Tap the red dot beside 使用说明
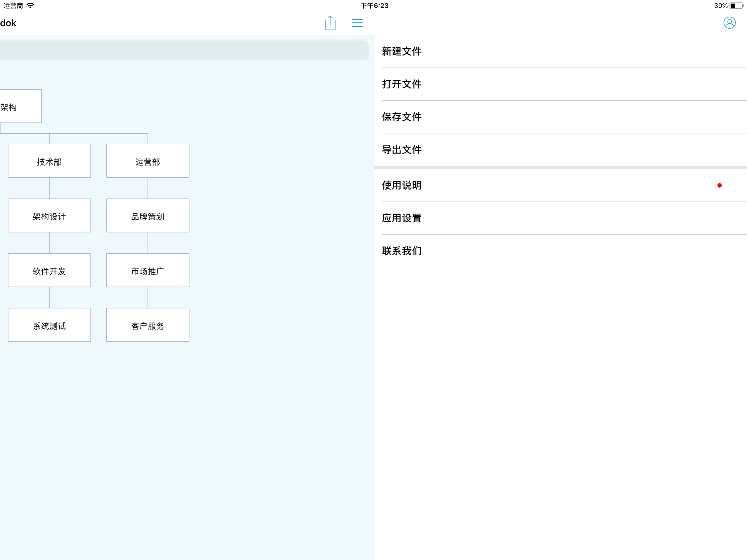The width and height of the screenshot is (747, 560). [719, 185]
